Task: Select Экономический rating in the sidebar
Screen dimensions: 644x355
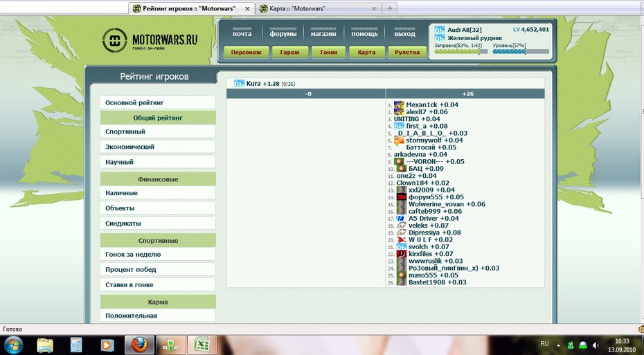Action: 157,147
